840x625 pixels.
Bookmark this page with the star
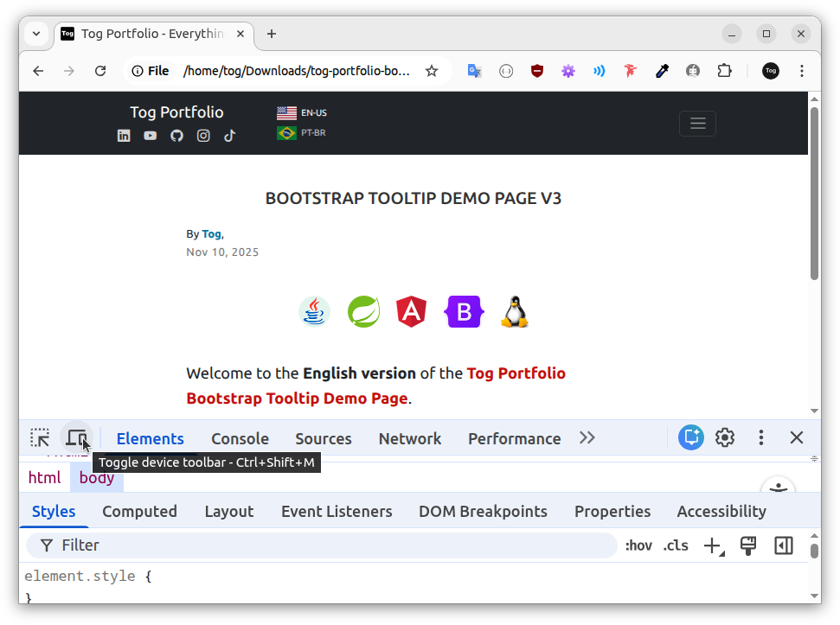(x=432, y=71)
